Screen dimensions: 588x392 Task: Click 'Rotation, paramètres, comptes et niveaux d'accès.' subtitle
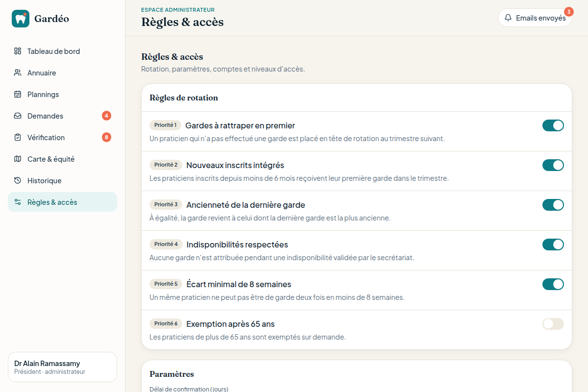point(223,69)
